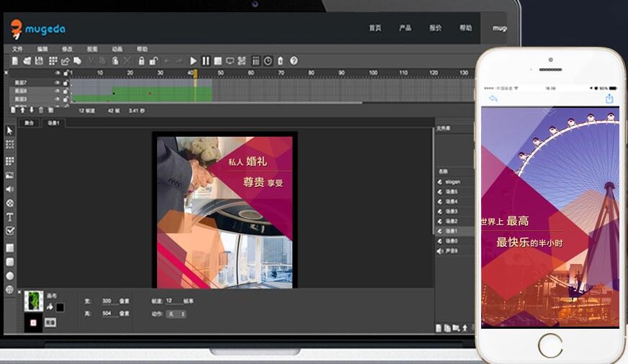Click the green canvas thumbnail in properties panel
628x364 pixels.
point(34,301)
